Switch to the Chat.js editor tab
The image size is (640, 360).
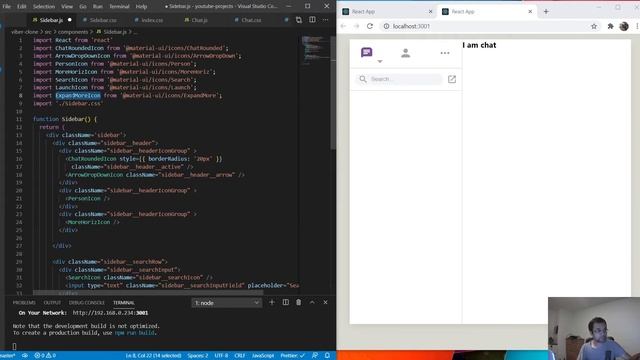[x=199, y=20]
